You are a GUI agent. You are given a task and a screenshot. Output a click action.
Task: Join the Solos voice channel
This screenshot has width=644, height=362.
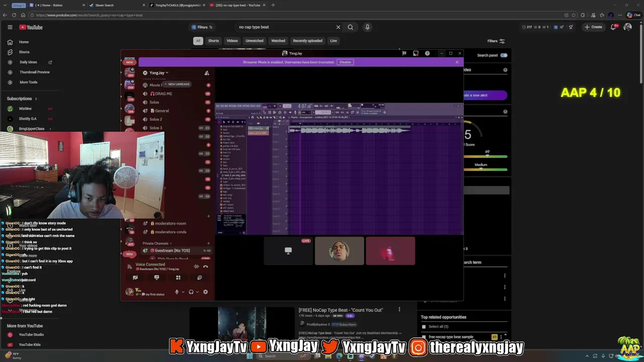click(x=176, y=102)
